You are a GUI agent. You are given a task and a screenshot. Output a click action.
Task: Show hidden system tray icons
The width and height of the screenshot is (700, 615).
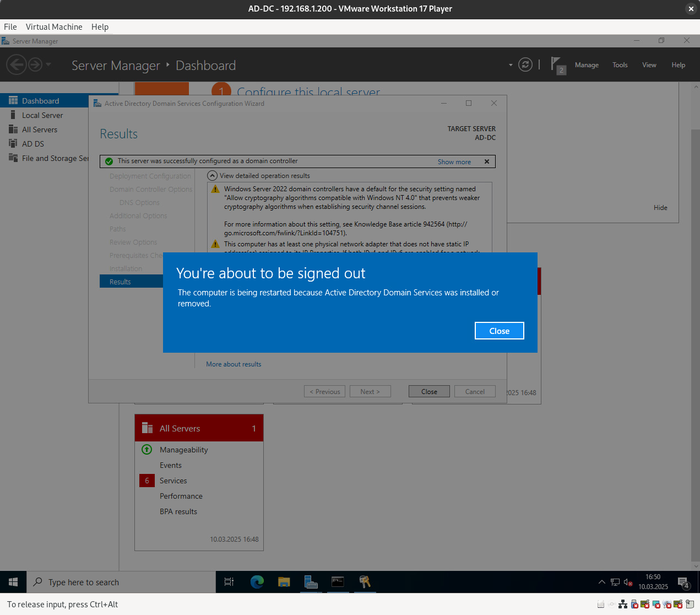click(x=601, y=582)
